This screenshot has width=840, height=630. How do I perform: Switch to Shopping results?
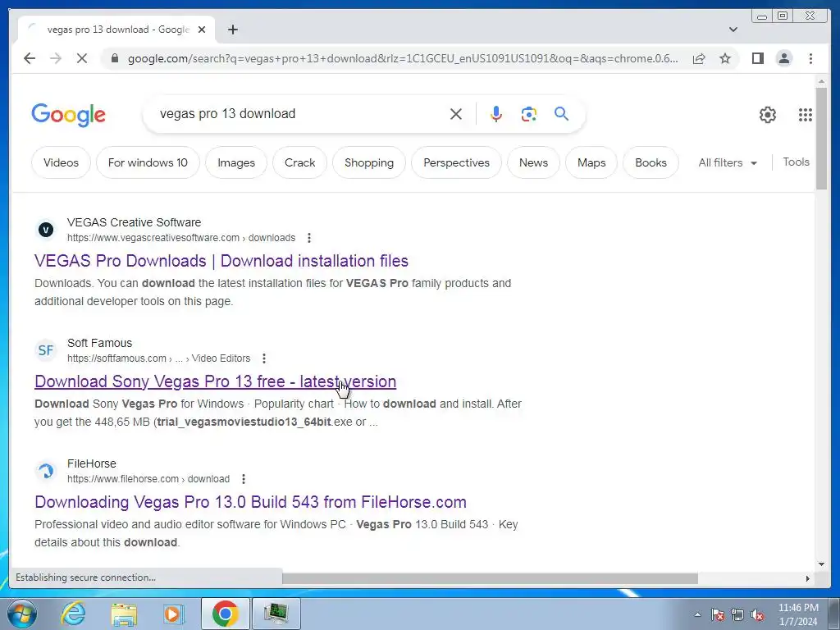click(x=368, y=162)
